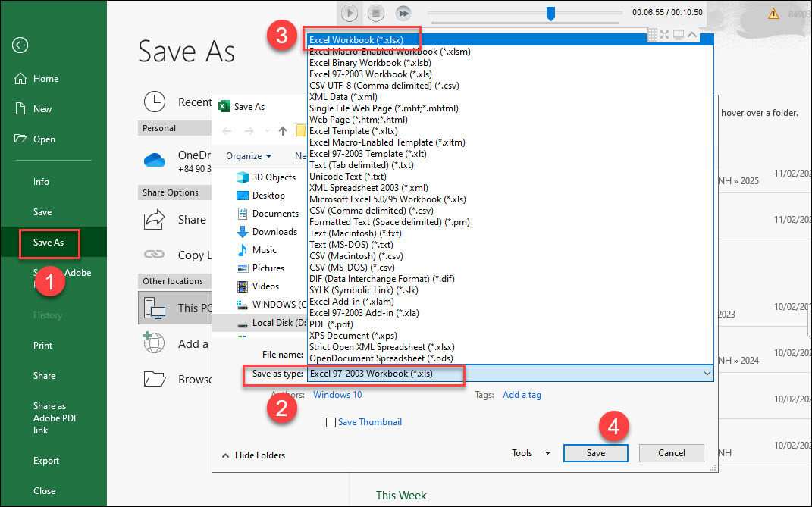Click the yellow warning triangle icon
This screenshot has width=812, height=507.
(773, 14)
